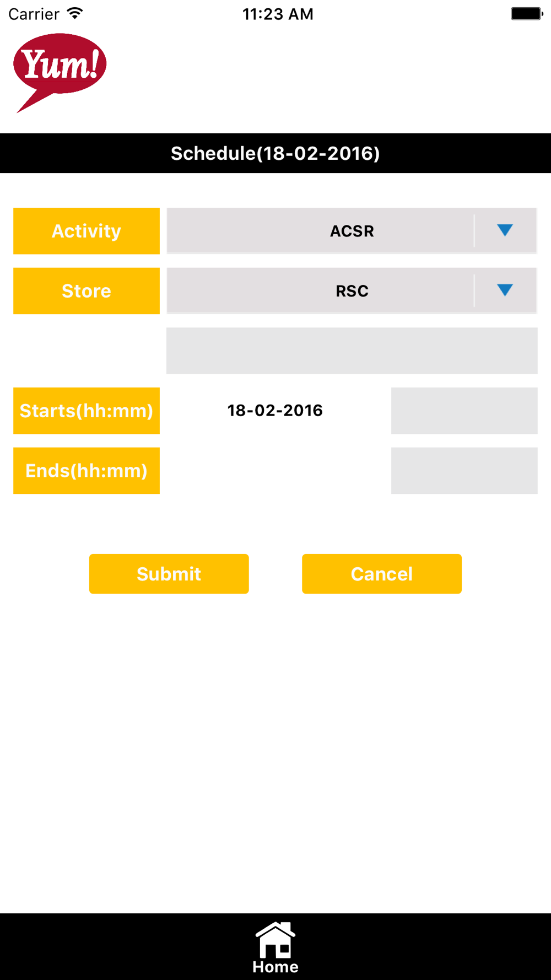Open the Store dropdown arrow

coord(505,290)
